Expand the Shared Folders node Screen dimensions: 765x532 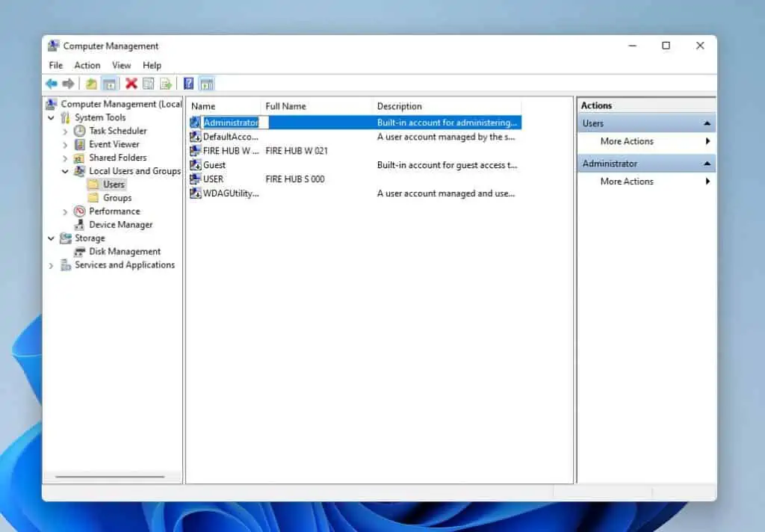[x=66, y=158]
